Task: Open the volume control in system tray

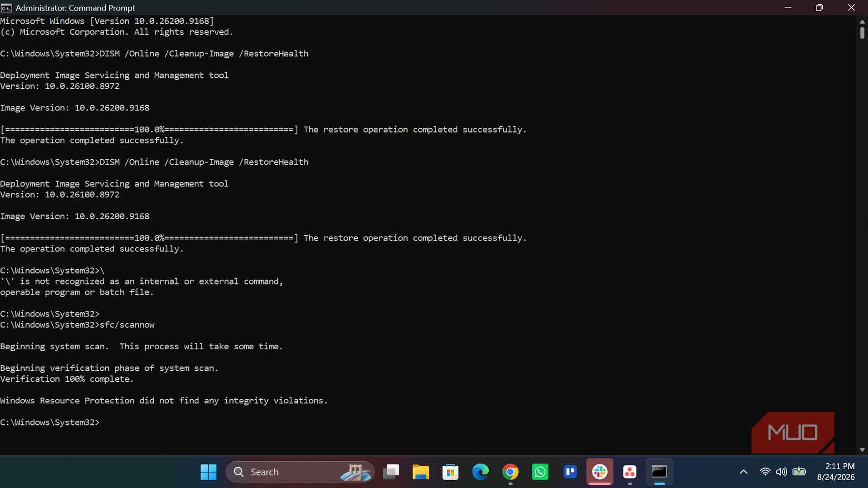Action: (782, 472)
